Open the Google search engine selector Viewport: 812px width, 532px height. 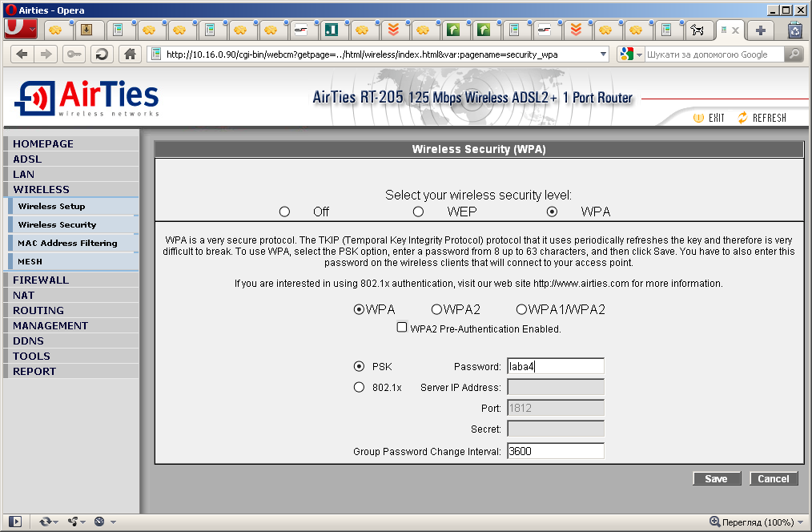coord(631,54)
